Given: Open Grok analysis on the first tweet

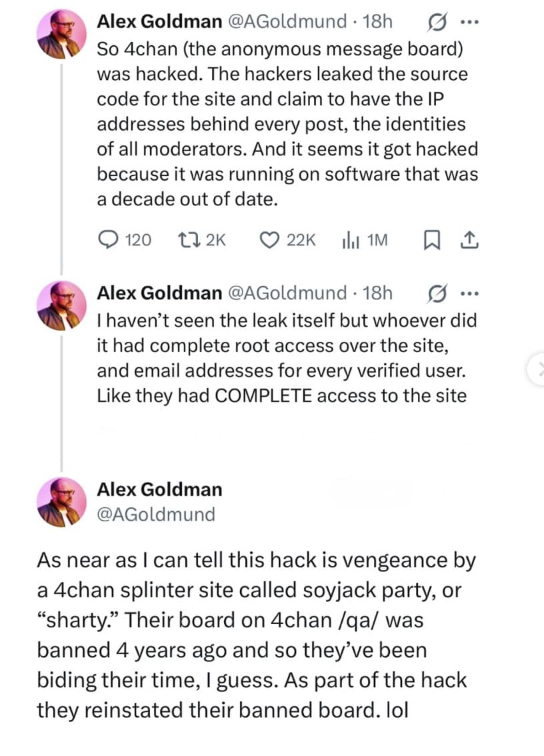Looking at the screenshot, I should click(x=437, y=21).
